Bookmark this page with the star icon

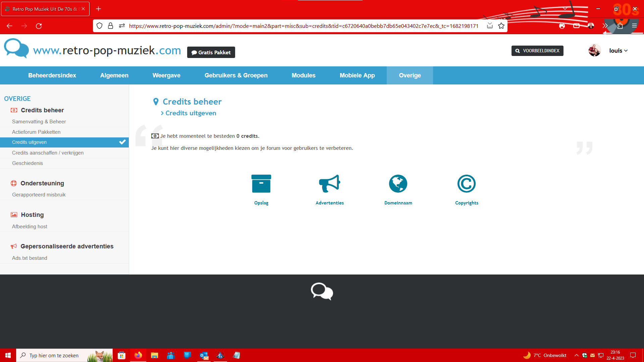pos(501,26)
